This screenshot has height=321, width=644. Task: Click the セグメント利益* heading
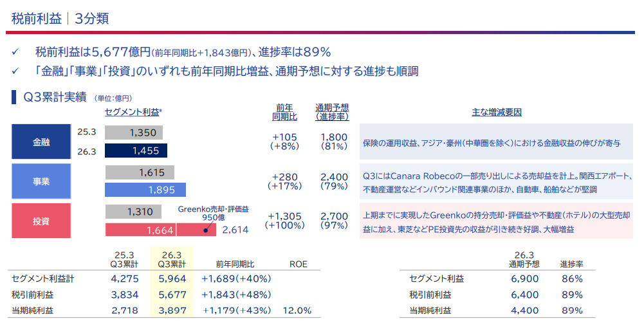coord(133,112)
